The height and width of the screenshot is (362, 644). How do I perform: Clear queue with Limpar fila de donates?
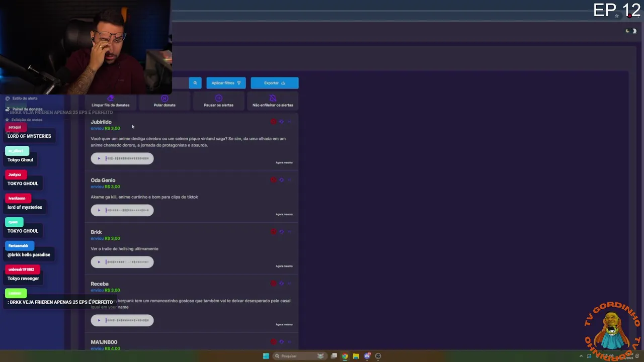pos(111,101)
